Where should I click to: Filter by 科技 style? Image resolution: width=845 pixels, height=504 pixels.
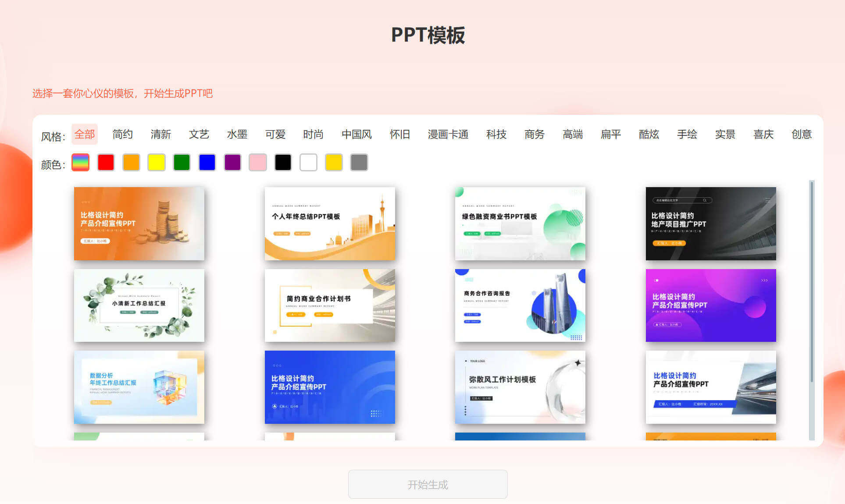point(496,134)
